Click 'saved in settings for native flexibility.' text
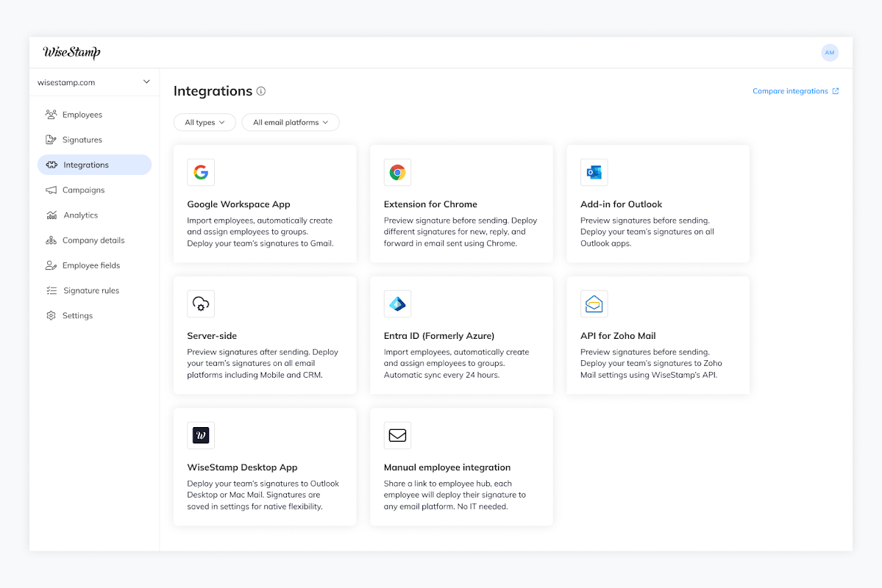882x588 pixels. pos(255,506)
